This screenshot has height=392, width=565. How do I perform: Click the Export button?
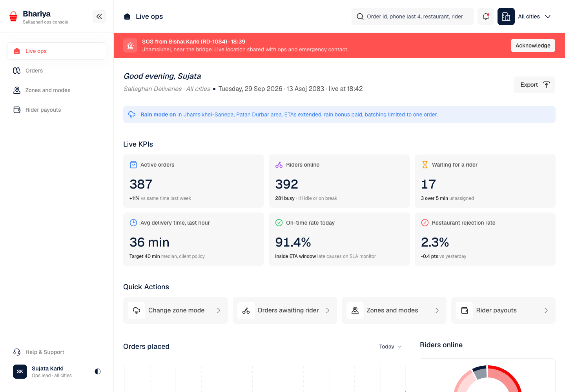pos(534,85)
